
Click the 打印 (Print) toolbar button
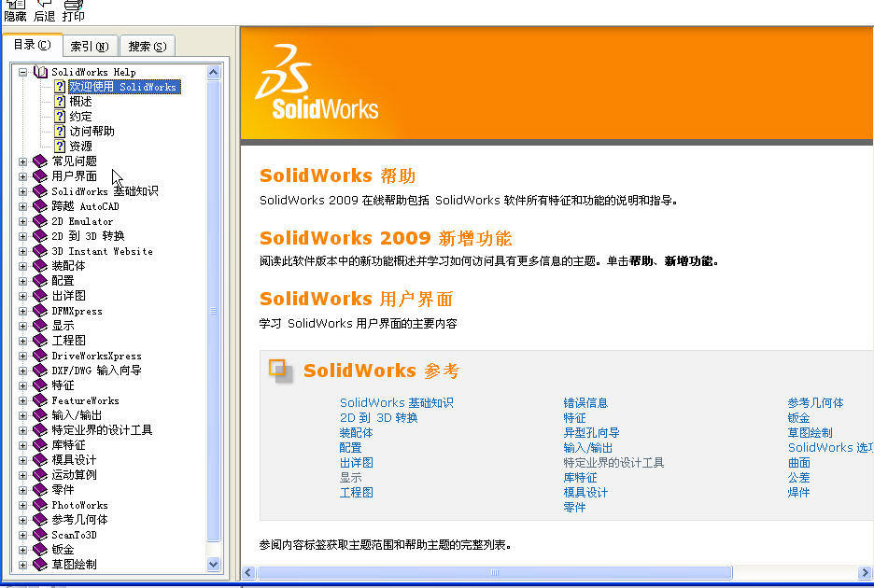pos(73,11)
